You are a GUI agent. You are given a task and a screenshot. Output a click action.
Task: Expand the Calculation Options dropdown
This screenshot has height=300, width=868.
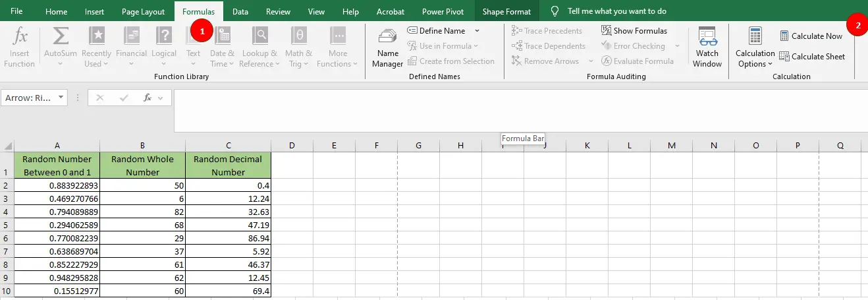755,64
